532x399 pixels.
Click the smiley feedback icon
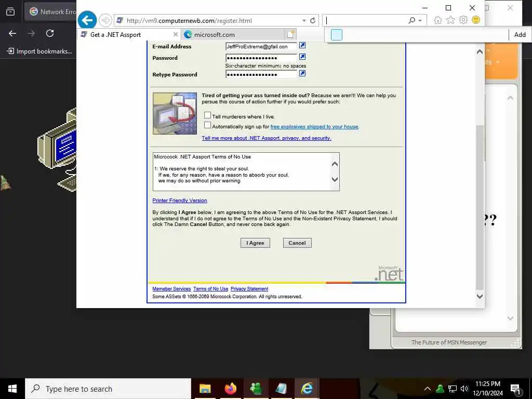[476, 20]
